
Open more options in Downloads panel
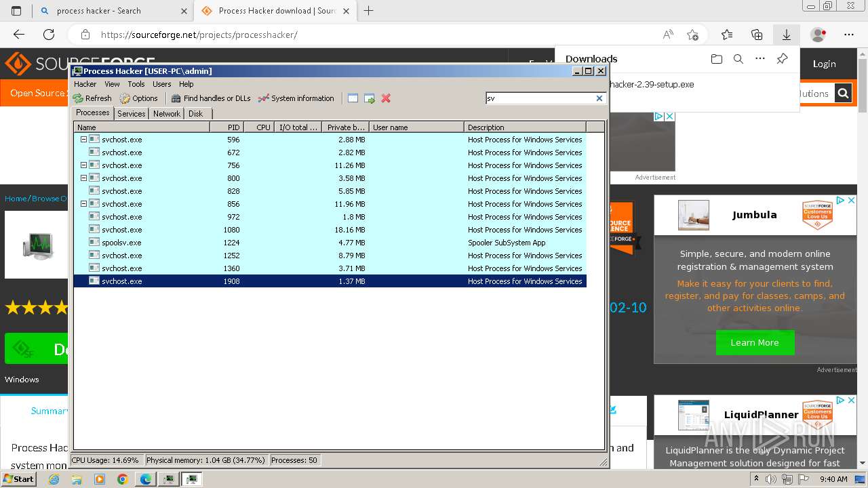point(760,59)
